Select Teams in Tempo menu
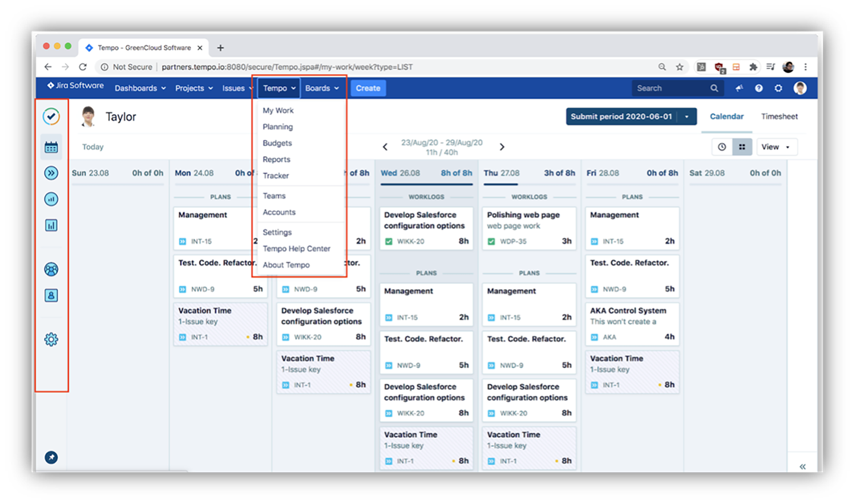This screenshot has width=856, height=504. [274, 196]
